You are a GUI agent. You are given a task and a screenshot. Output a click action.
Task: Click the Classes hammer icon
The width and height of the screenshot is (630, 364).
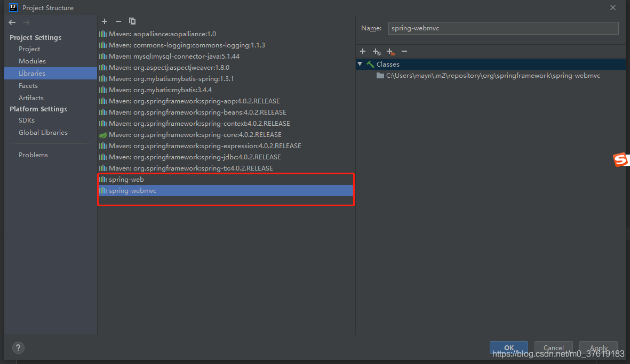[370, 64]
